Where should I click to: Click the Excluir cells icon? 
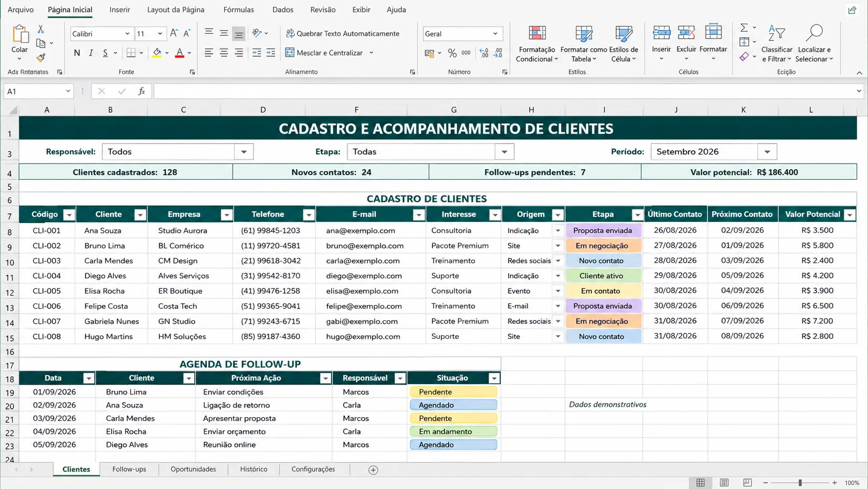click(686, 32)
